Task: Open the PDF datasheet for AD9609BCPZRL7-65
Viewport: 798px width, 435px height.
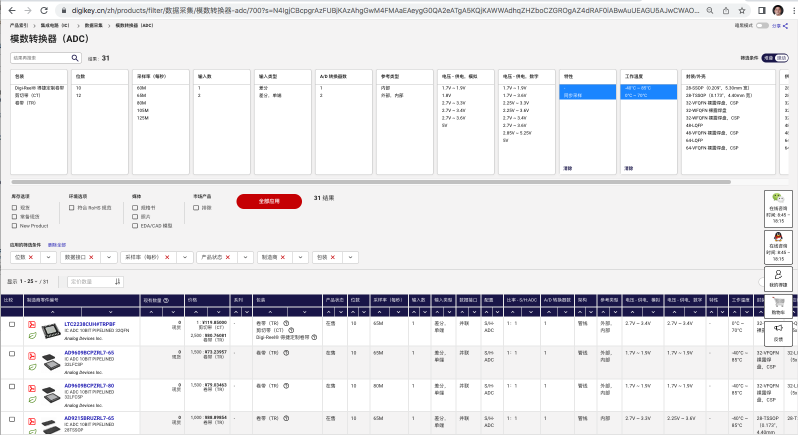Action: coord(32,356)
